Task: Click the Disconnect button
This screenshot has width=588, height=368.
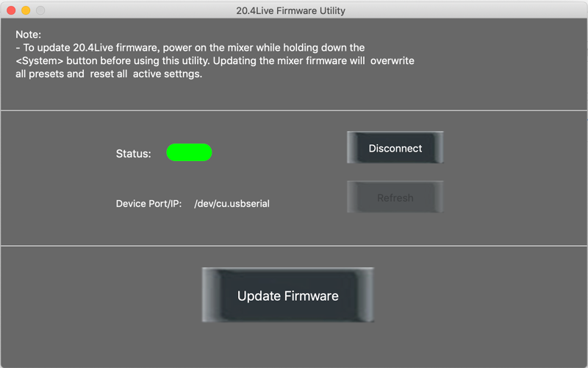Action: (395, 148)
